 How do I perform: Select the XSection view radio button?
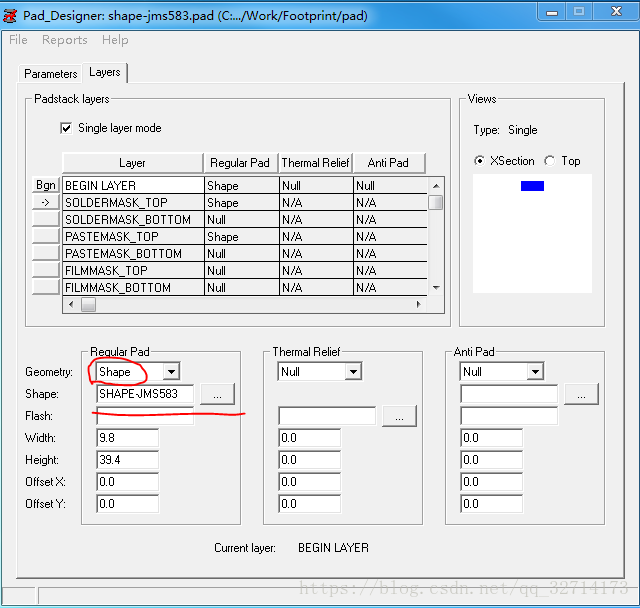point(480,161)
